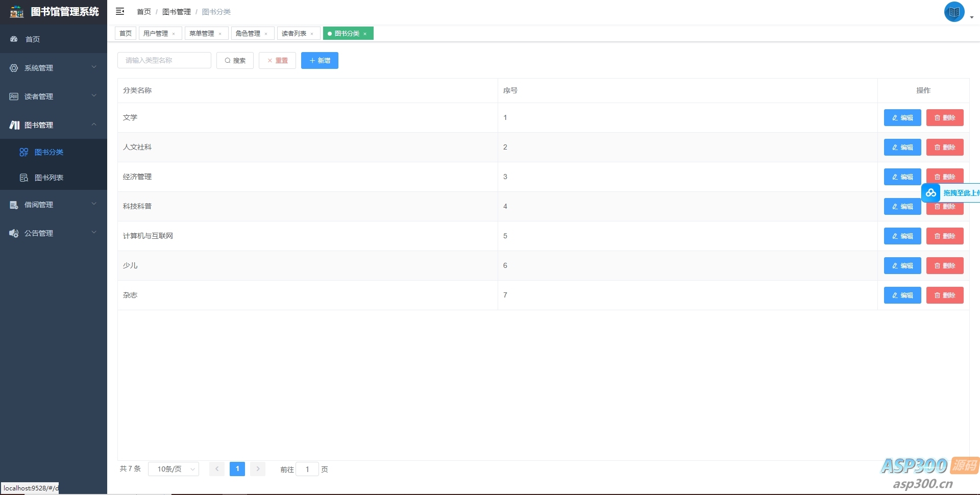
Task: Click the category name search input
Action: 164,60
